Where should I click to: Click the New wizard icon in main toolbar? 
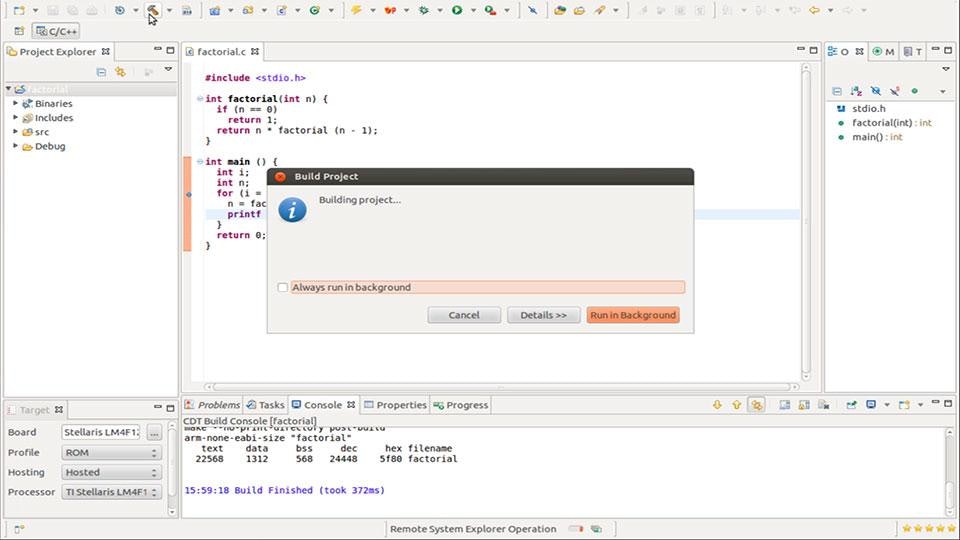click(x=19, y=10)
